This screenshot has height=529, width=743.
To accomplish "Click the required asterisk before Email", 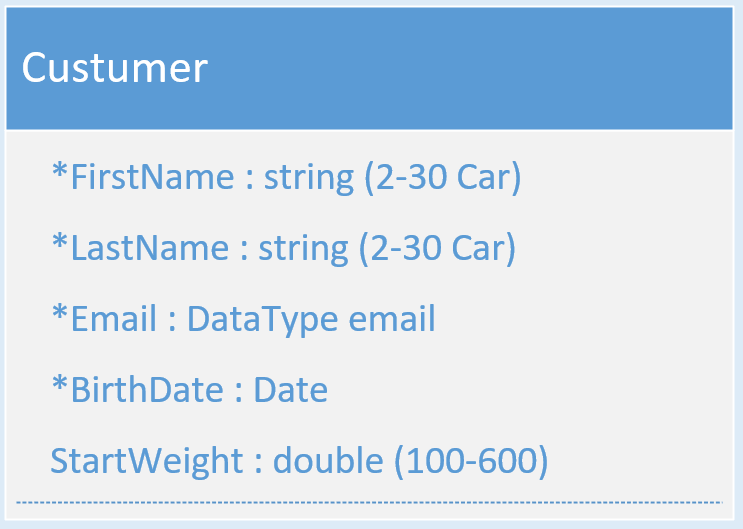I will tap(60, 312).
